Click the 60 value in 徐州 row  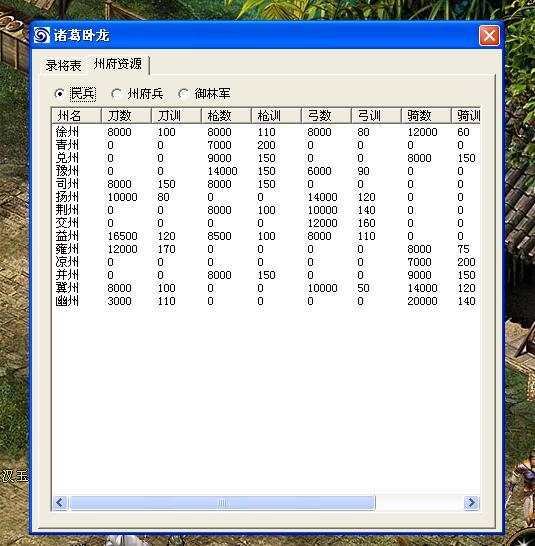(463, 132)
